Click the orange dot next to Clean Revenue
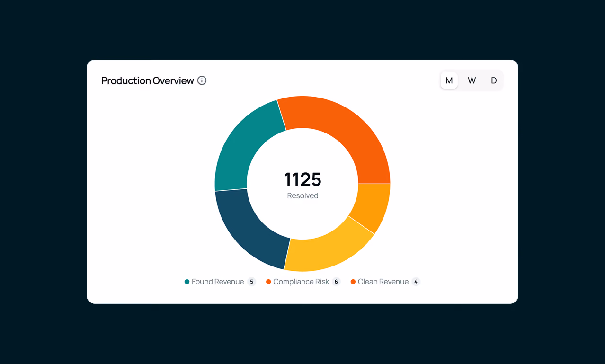Viewport: 605px width, 364px height. 353,282
